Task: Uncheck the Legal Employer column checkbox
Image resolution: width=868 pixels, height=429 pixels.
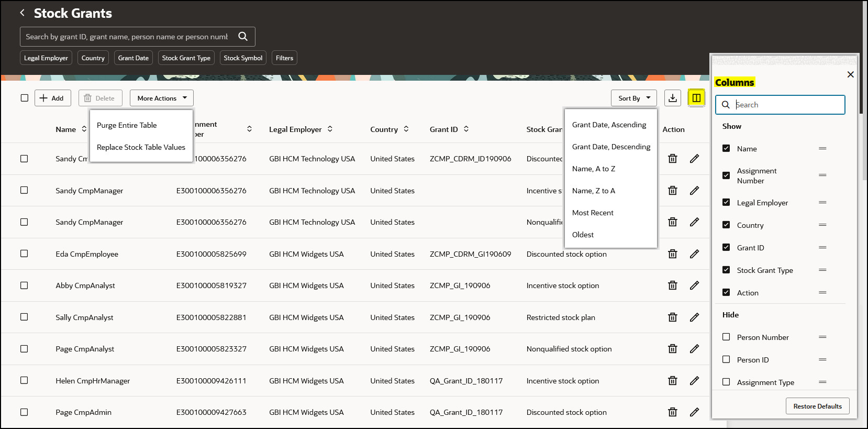Action: click(x=726, y=202)
